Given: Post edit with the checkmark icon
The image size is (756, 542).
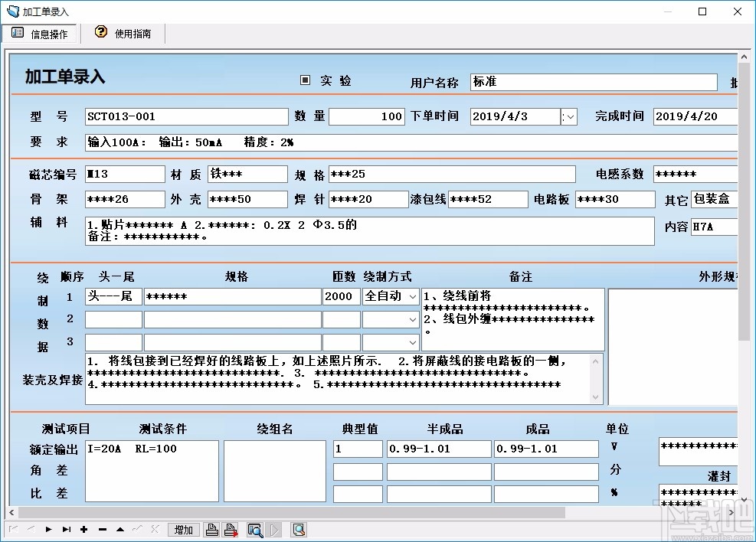Looking at the screenshot, I should 137,530.
